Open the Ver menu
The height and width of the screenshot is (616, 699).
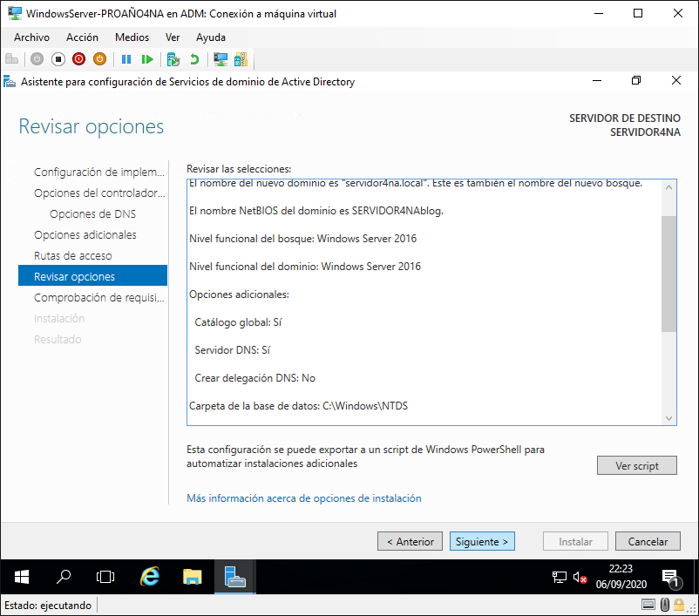173,37
